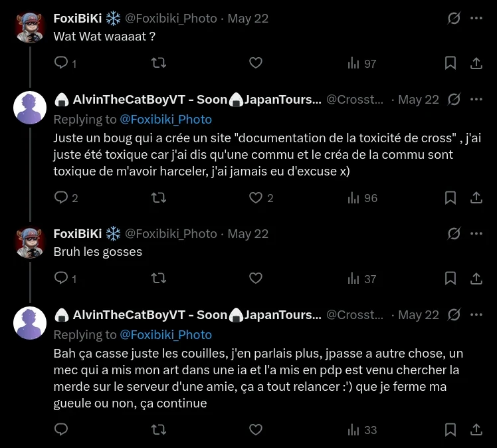Bookmark the "Bruh les gosses" tweet

tap(450, 279)
